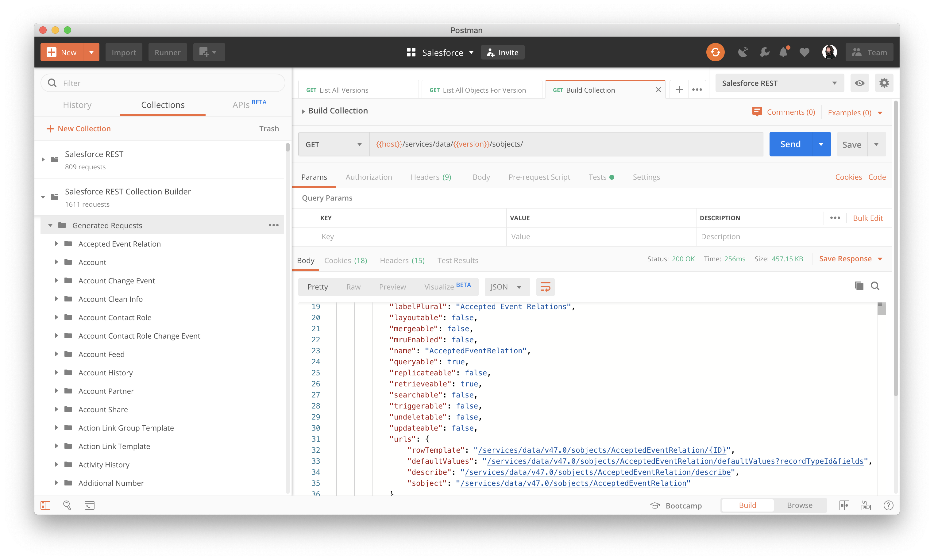
Task: Switch to two pane view icon
Action: click(x=844, y=505)
